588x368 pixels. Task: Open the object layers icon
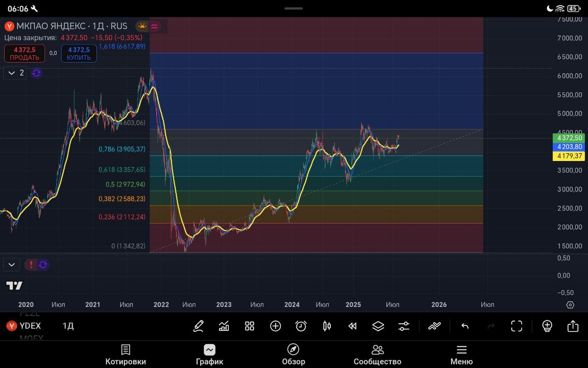(378, 326)
